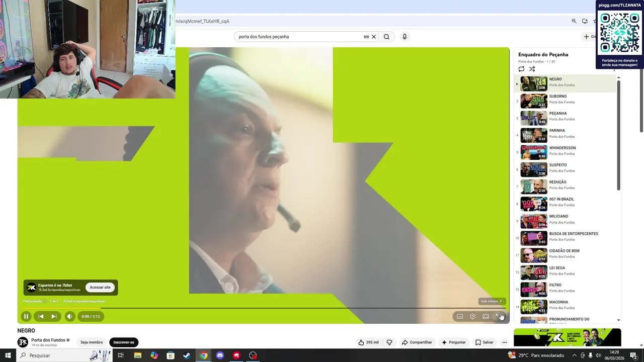Open video player settings gear

472,316
